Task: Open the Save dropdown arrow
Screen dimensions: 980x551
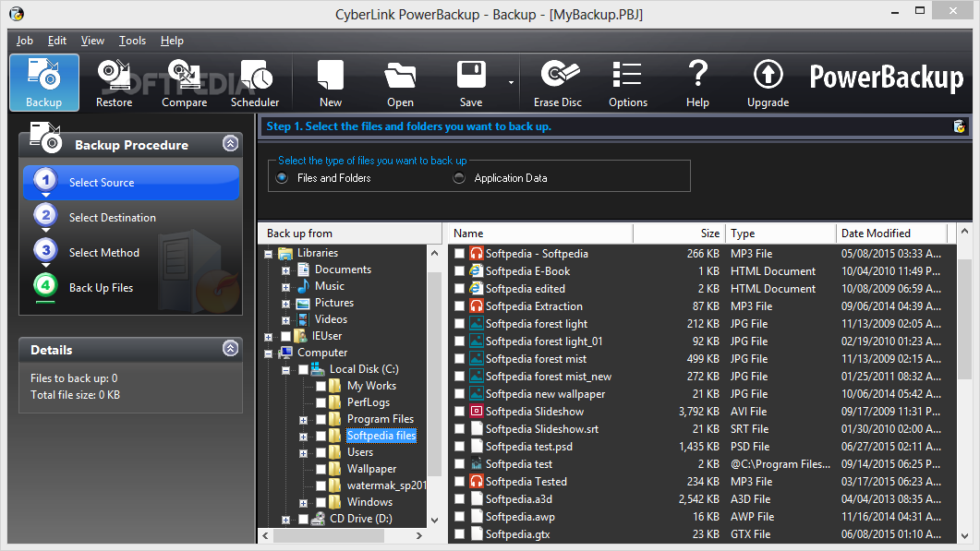Action: [x=512, y=82]
